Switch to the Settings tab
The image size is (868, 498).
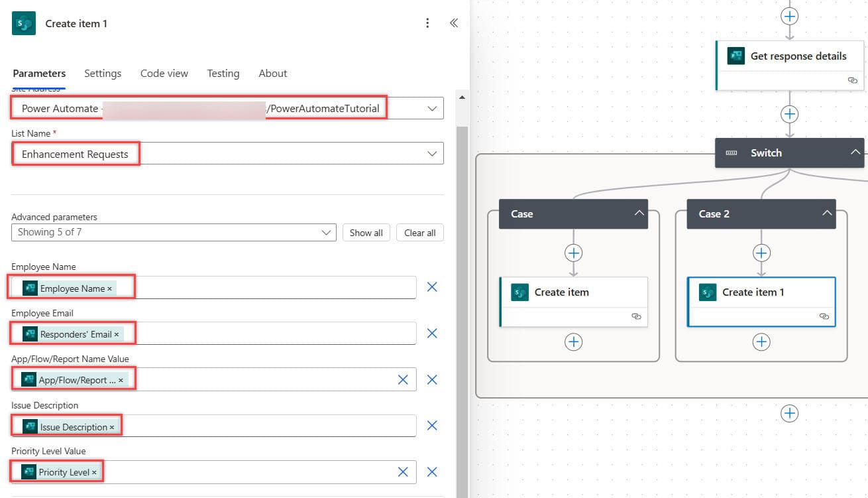[x=103, y=73]
